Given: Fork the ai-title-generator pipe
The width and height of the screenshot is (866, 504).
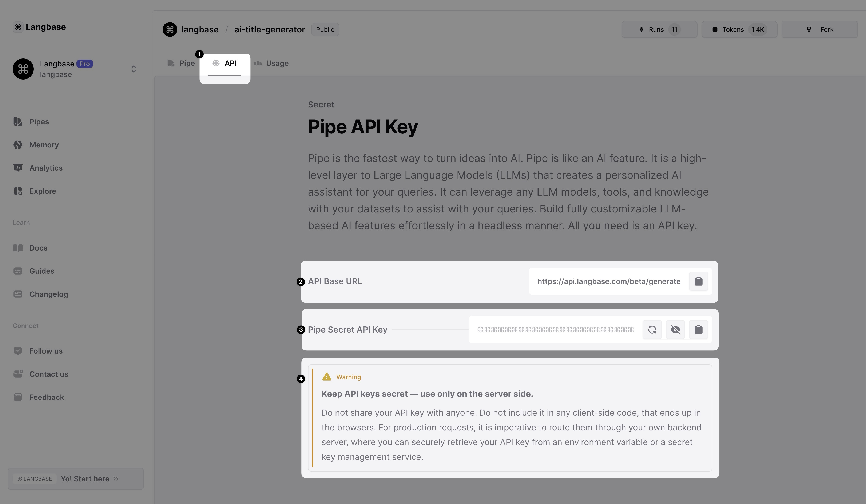Looking at the screenshot, I should 820,29.
